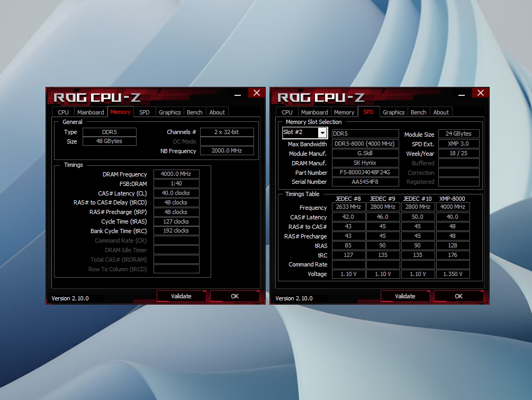This screenshot has width=532, height=400.
Task: Click the XMP-8000 column header
Action: (452, 199)
